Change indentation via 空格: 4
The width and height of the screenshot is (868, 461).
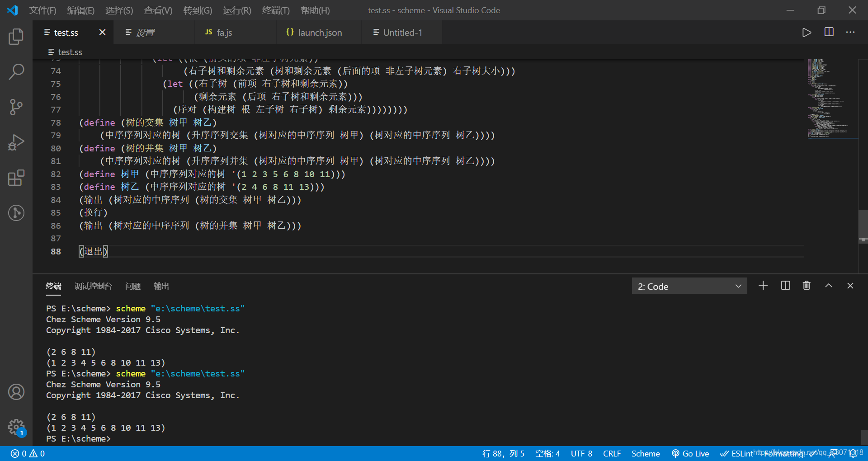tap(547, 454)
